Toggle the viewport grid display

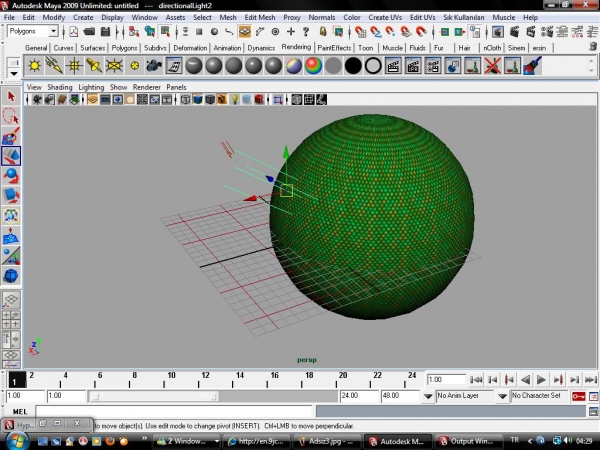coord(92,100)
